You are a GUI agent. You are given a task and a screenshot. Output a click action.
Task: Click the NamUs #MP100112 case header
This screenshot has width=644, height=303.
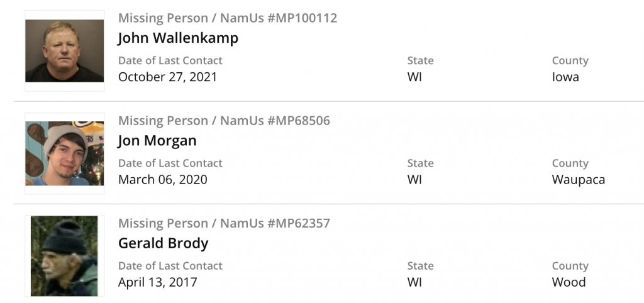click(228, 18)
